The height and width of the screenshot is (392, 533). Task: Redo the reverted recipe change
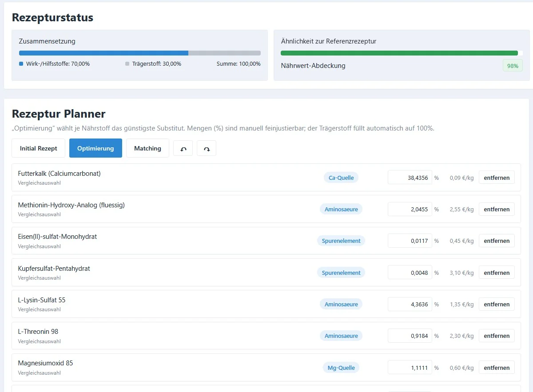[207, 148]
